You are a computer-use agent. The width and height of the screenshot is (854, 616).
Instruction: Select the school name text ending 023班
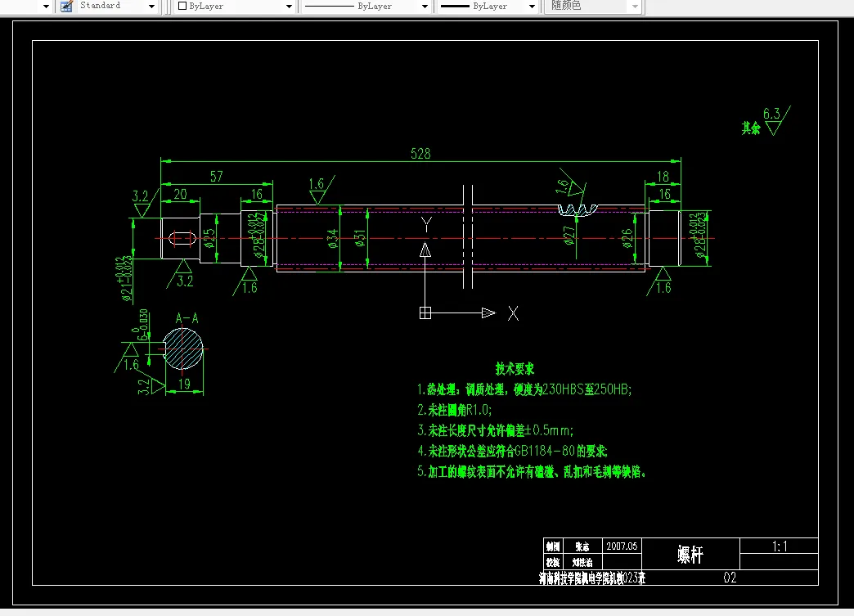click(x=592, y=578)
